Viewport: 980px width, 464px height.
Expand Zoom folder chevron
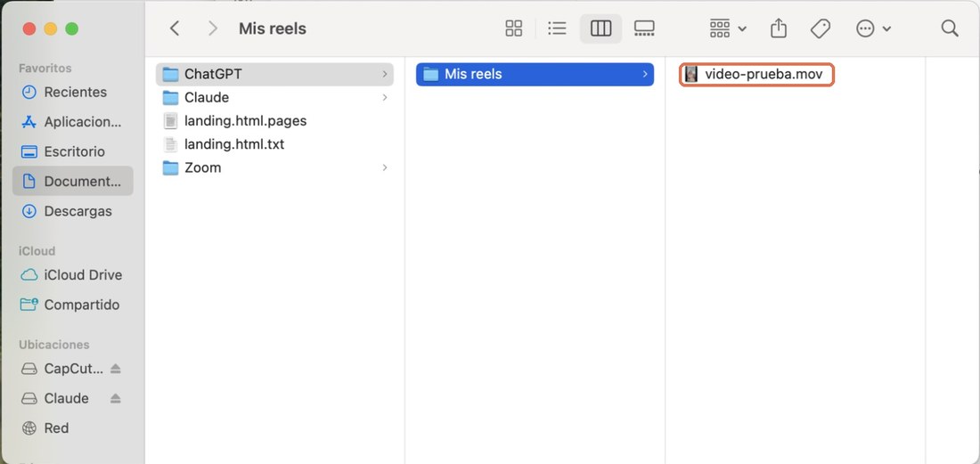pyautogui.click(x=384, y=167)
